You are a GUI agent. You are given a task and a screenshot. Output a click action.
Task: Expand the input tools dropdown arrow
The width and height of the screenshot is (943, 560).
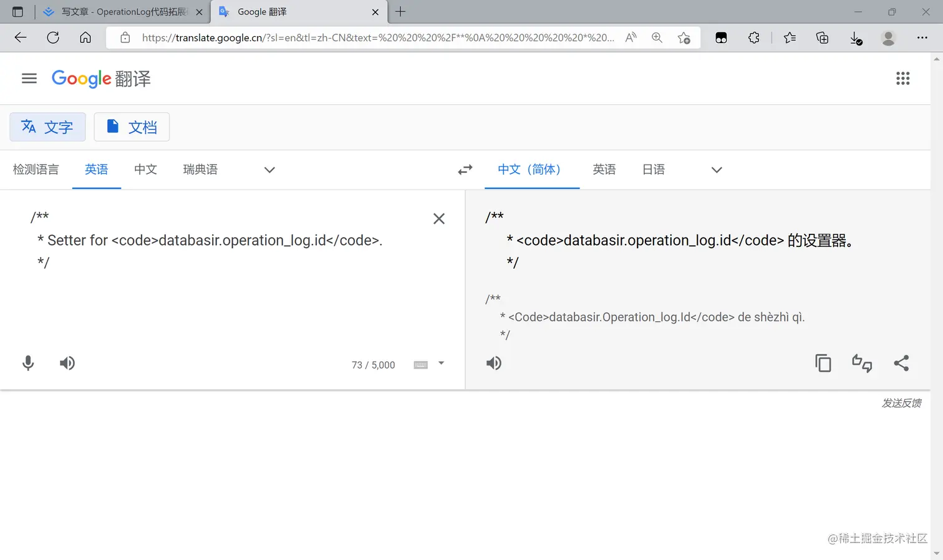441,363
